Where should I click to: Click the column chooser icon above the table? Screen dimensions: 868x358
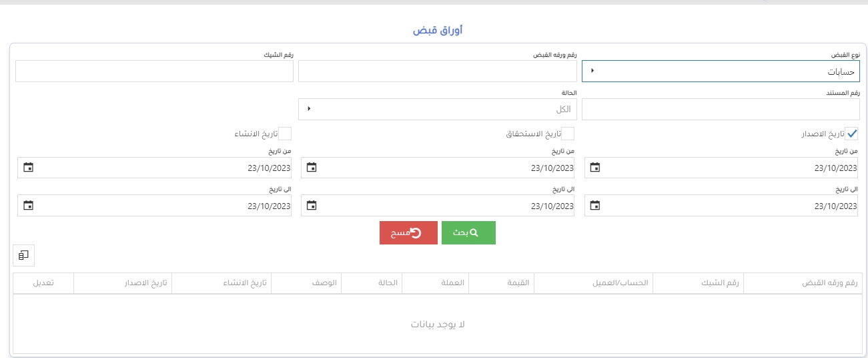tap(23, 255)
